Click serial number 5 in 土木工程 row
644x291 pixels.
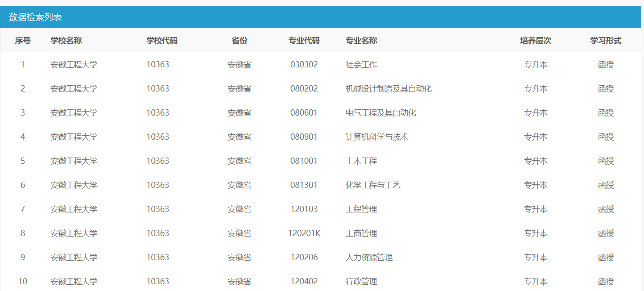coord(23,161)
